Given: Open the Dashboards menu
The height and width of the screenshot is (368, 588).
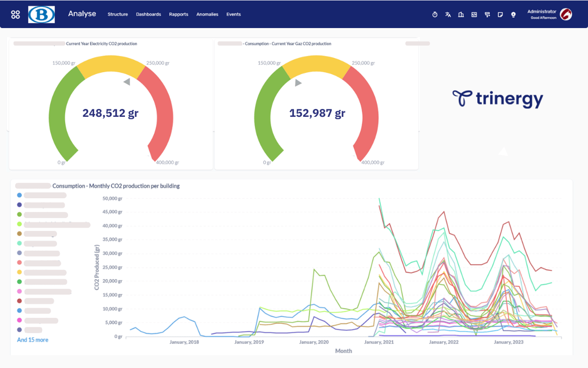Looking at the screenshot, I should point(148,14).
